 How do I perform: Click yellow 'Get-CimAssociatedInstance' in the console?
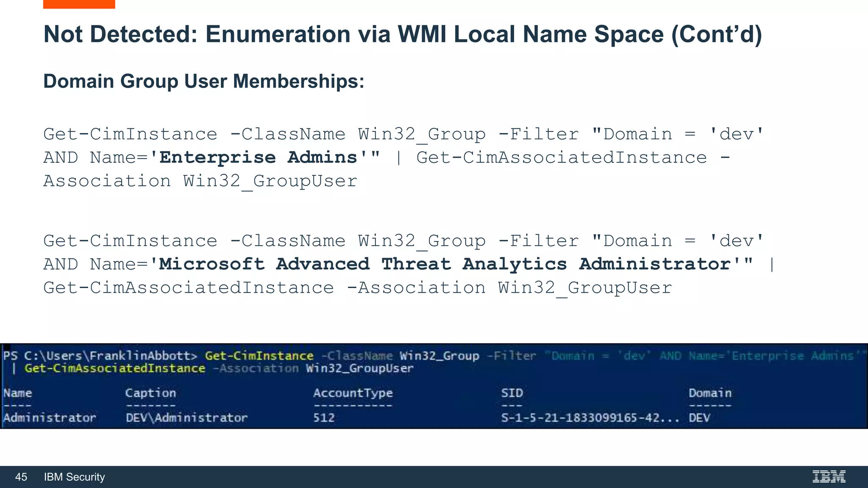pyautogui.click(x=115, y=369)
